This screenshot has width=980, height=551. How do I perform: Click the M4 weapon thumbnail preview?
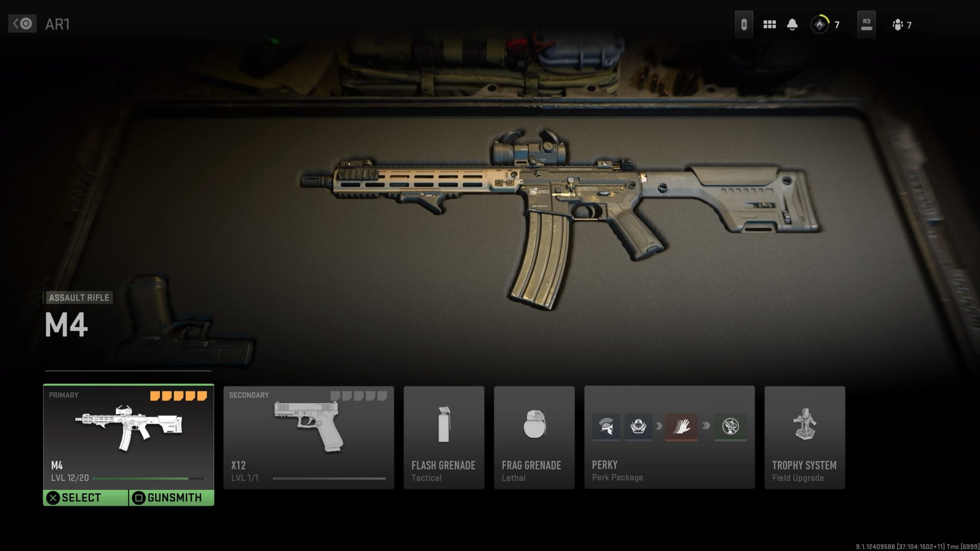[x=129, y=428]
